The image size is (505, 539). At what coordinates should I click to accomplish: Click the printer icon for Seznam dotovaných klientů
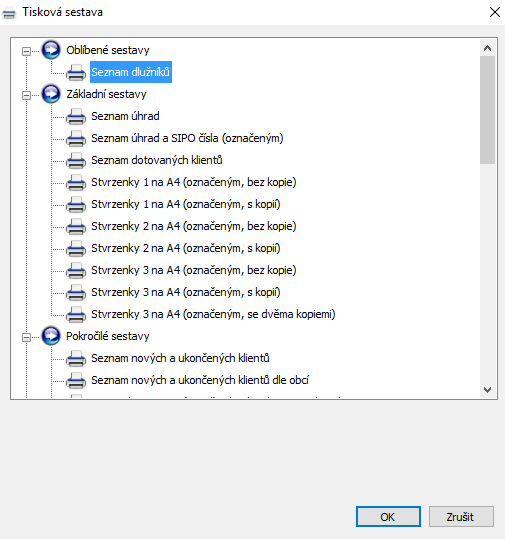click(x=76, y=161)
